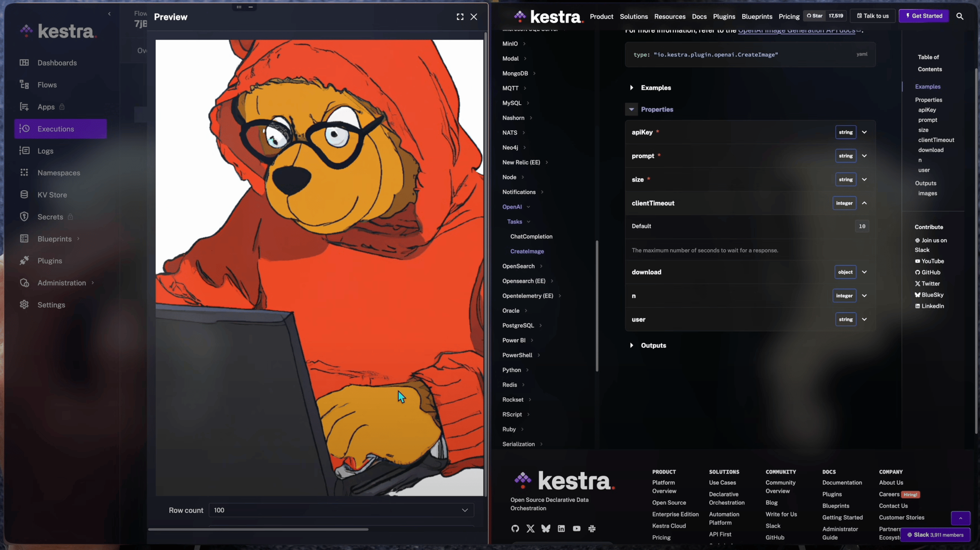Open Resources menu in header
This screenshot has height=550, width=980.
670,17
